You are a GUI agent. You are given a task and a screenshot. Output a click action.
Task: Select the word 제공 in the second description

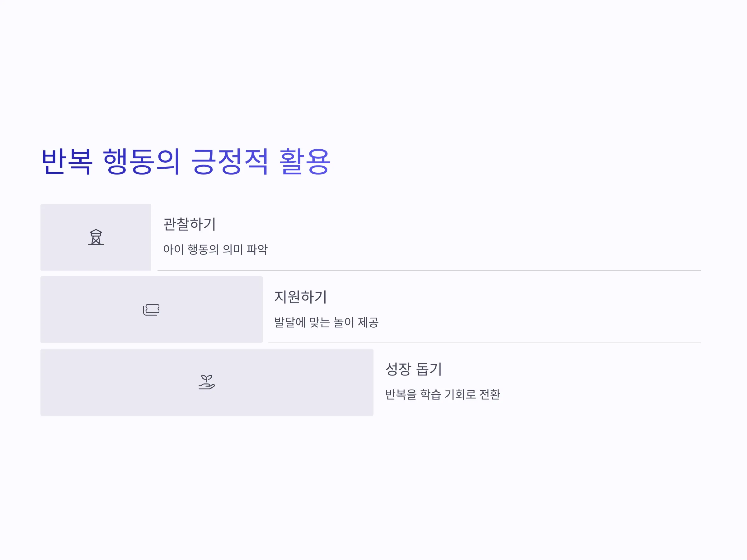click(x=368, y=322)
